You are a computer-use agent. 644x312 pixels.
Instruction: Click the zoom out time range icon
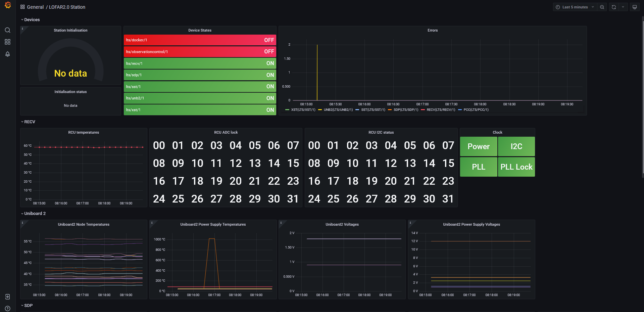pyautogui.click(x=602, y=7)
